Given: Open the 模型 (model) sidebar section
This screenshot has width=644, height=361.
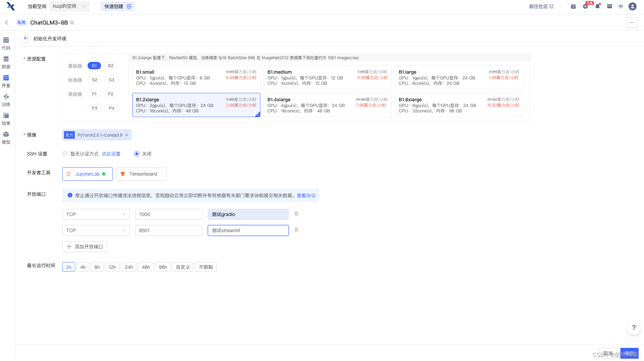Looking at the screenshot, I should 6,138.
